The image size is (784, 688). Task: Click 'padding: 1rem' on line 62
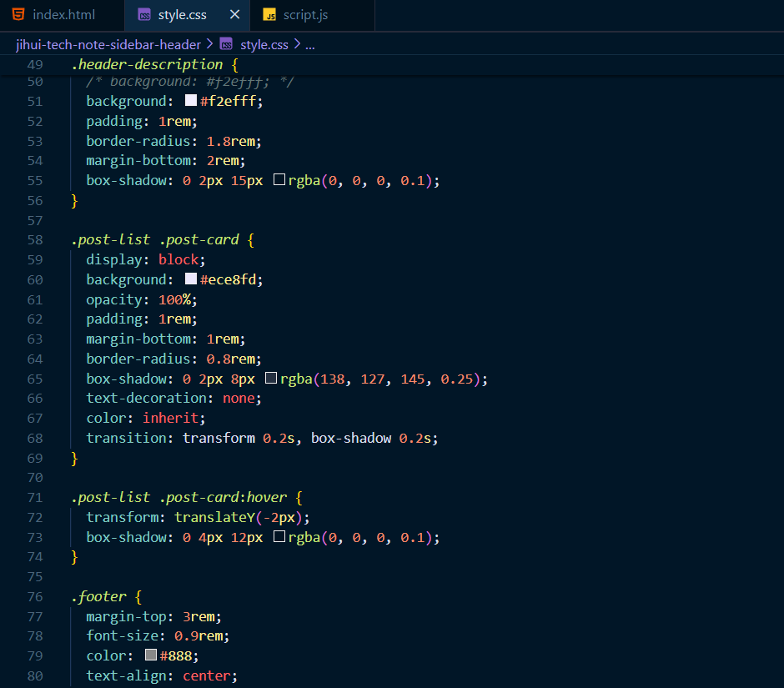(x=142, y=319)
